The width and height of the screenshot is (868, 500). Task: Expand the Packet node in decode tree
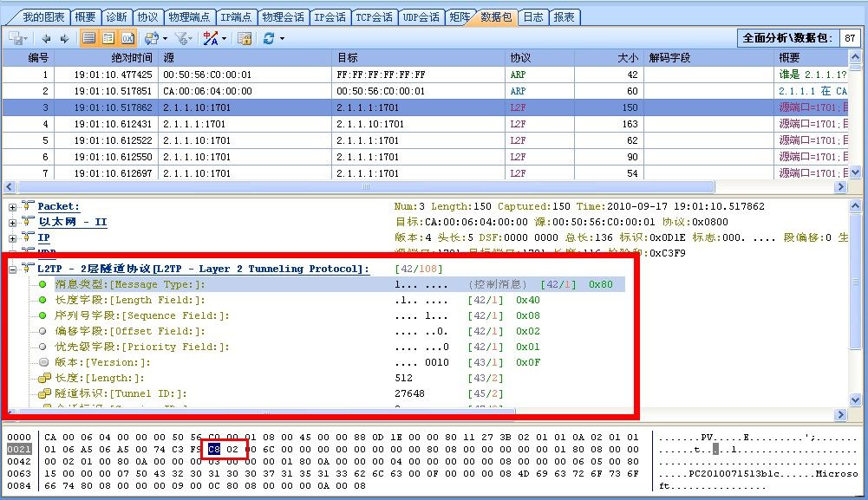click(x=13, y=207)
